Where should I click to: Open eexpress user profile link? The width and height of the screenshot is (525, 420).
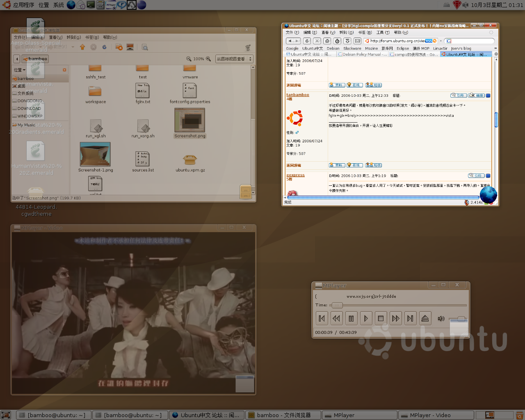(x=295, y=175)
